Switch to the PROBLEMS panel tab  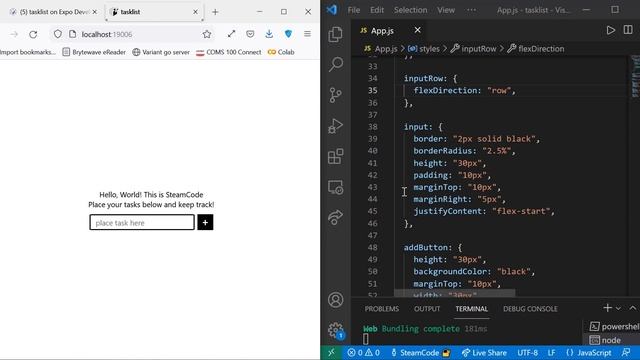pos(382,309)
